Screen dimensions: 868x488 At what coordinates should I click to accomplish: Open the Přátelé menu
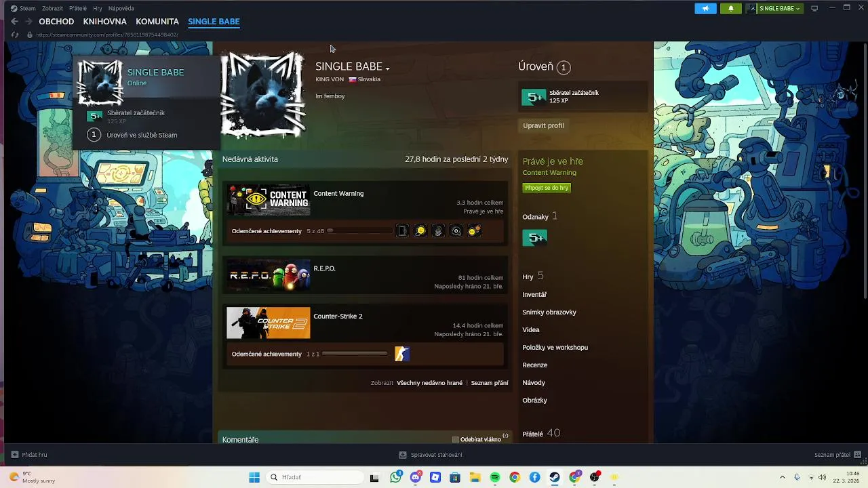coord(78,8)
